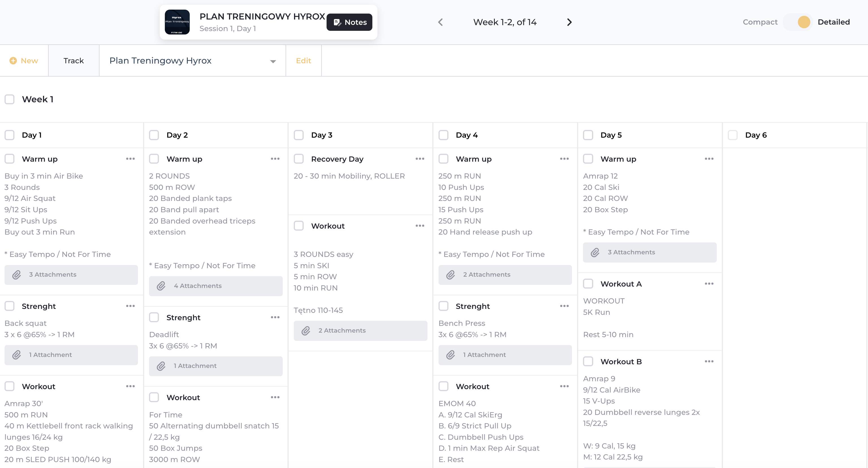Open Day 2 Warm up 4 Attachments
Viewport: 868px width, 468px height.
coord(216,286)
